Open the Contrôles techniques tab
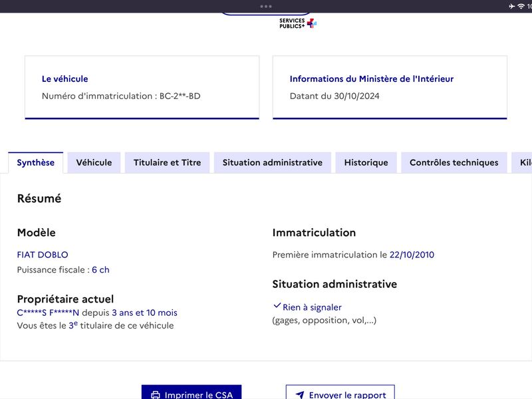Screen dimensions: 532x399 click(x=454, y=162)
